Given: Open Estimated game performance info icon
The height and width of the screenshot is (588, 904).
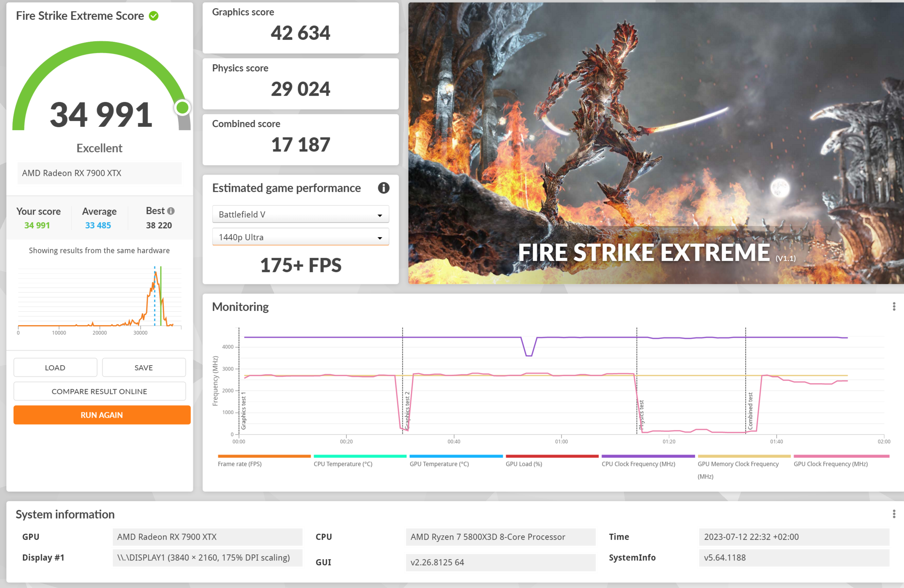Looking at the screenshot, I should click(383, 188).
